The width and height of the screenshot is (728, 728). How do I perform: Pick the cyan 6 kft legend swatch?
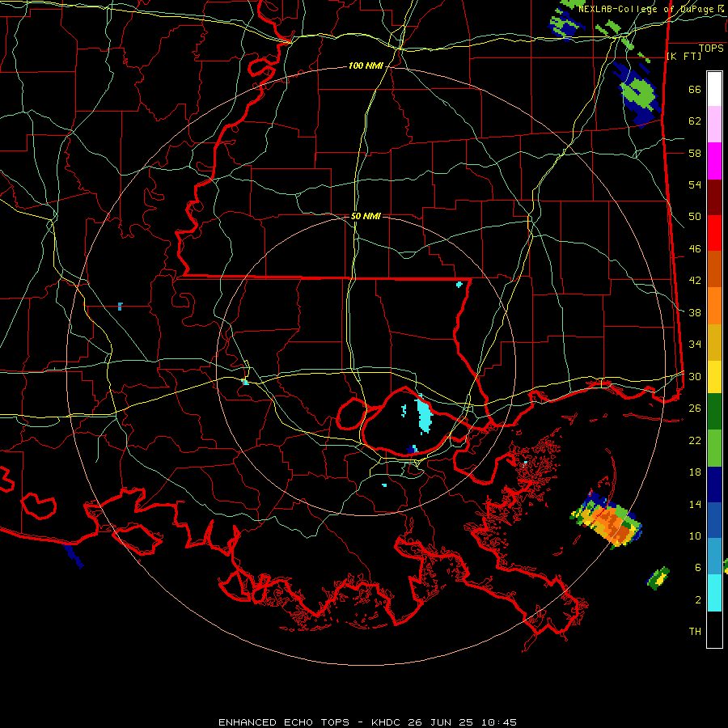tap(714, 593)
